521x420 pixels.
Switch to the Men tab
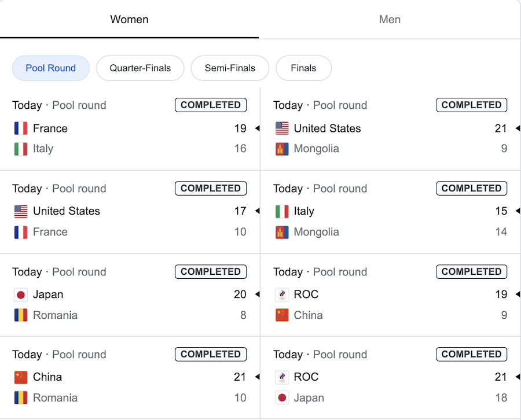(390, 19)
